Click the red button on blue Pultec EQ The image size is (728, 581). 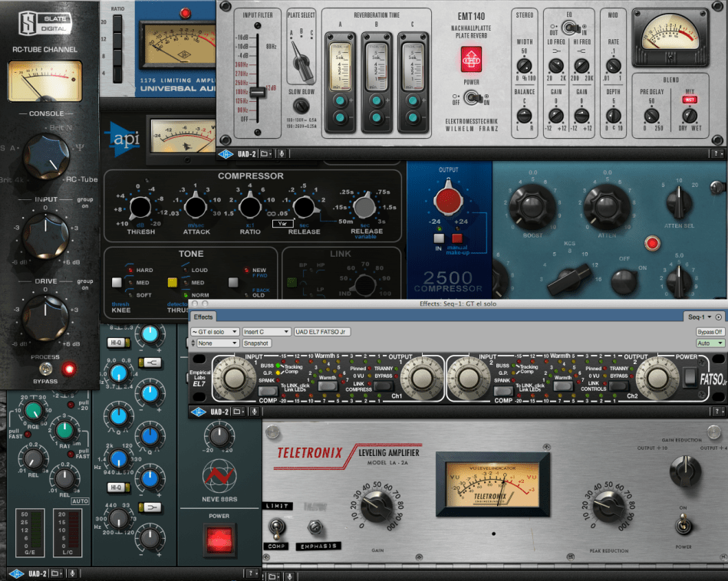[653, 244]
